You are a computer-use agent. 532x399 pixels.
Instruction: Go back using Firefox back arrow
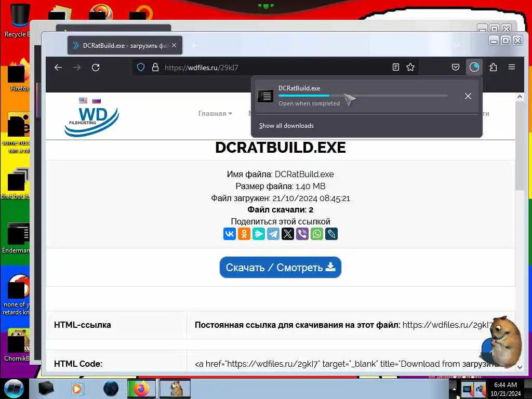coord(58,67)
